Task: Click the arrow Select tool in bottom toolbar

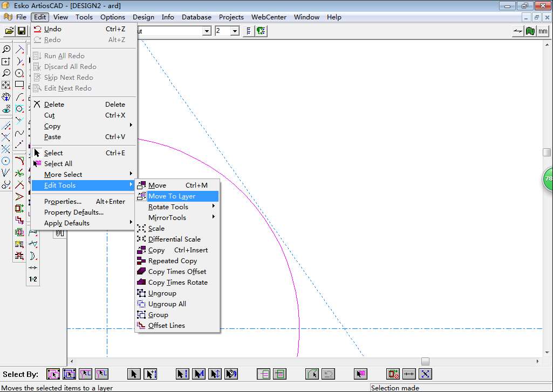Action: [x=135, y=374]
